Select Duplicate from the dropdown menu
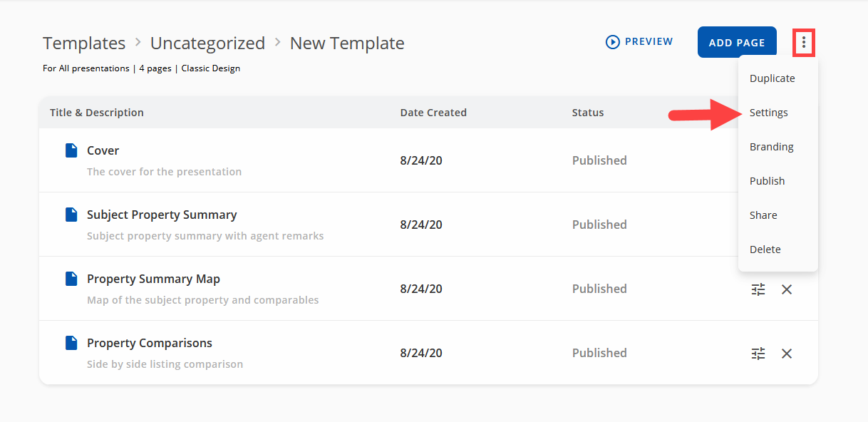This screenshot has width=868, height=422. coord(772,78)
